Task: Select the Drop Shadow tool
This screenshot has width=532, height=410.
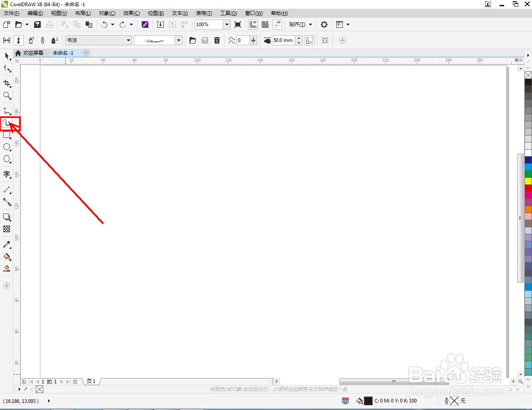Action: [7, 217]
